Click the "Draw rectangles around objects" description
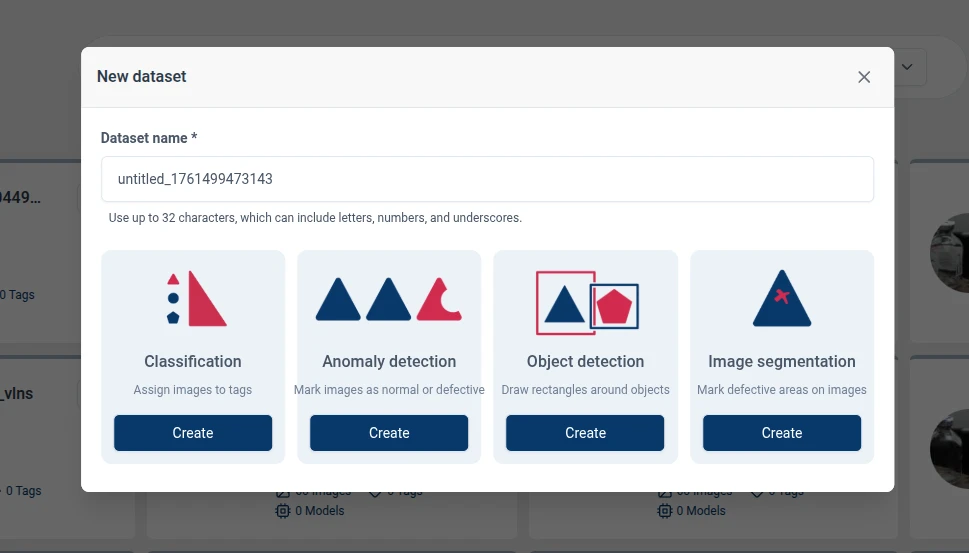 pos(585,390)
